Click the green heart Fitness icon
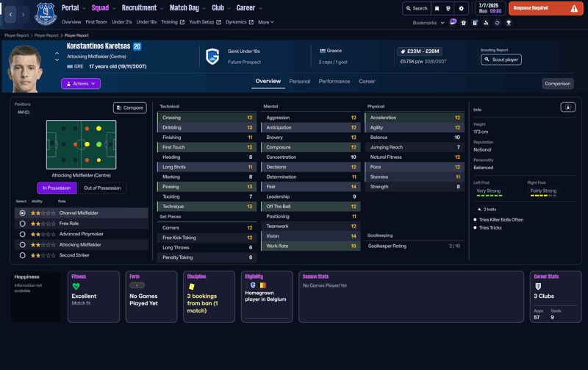Viewport: 588px width, 370px height. point(76,287)
